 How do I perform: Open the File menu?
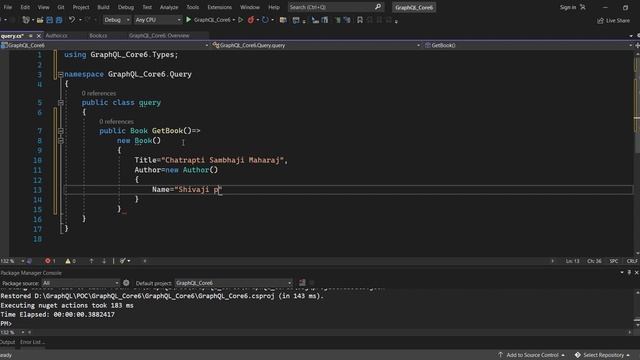point(7,7)
